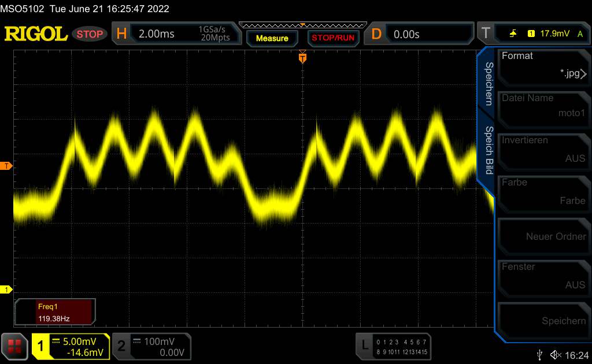Viewport: 592px width, 364px height.
Task: Click the Freq1 measurement box
Action: pyautogui.click(x=55, y=312)
